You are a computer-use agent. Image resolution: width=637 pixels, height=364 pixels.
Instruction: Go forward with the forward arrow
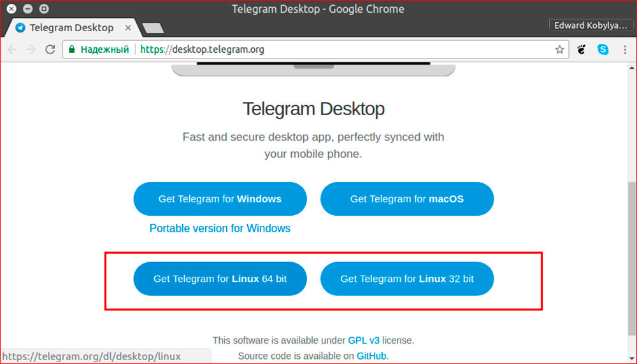[31, 50]
